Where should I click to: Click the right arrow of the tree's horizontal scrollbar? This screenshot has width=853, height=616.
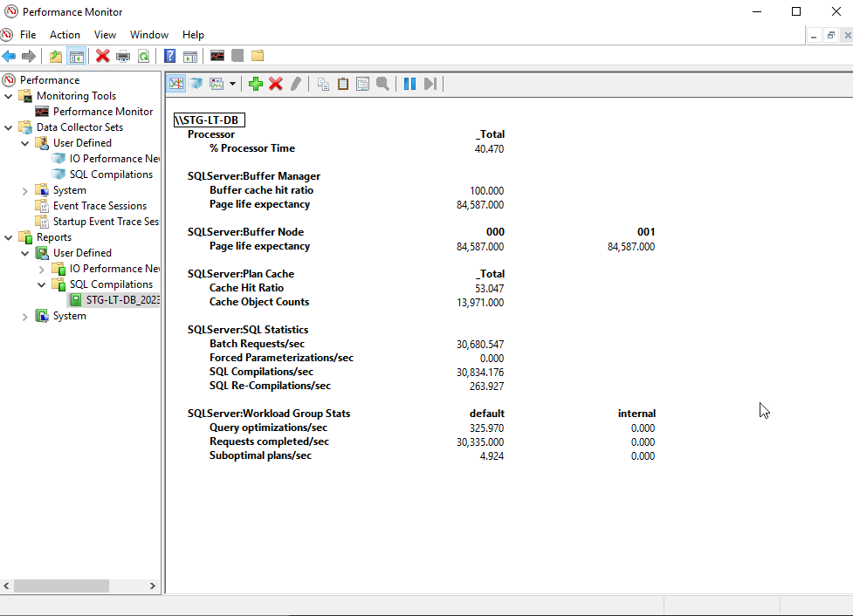[x=152, y=585]
